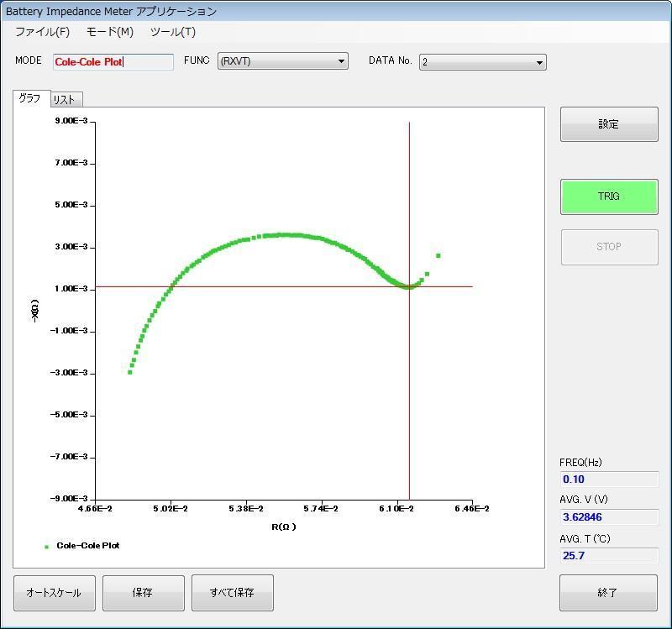Click the green Cole-Cole Plot legend marker
Screen dimensions: 672x629
(x=47, y=547)
